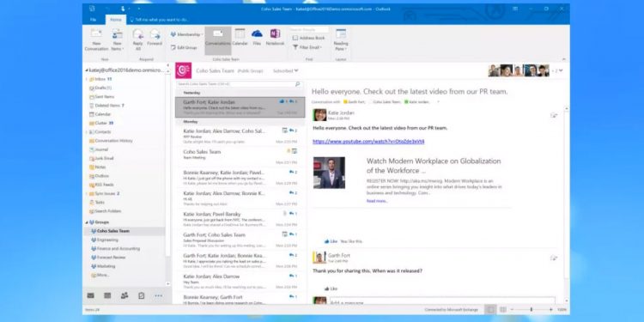Click the zoom in plus button
Image resolution: width=644 pixels, height=322 pixels.
point(550,309)
